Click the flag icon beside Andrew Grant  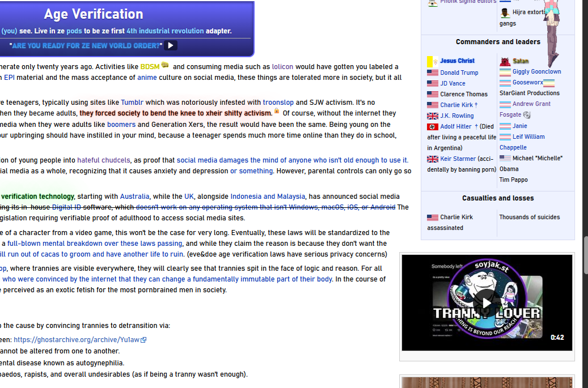(x=505, y=104)
